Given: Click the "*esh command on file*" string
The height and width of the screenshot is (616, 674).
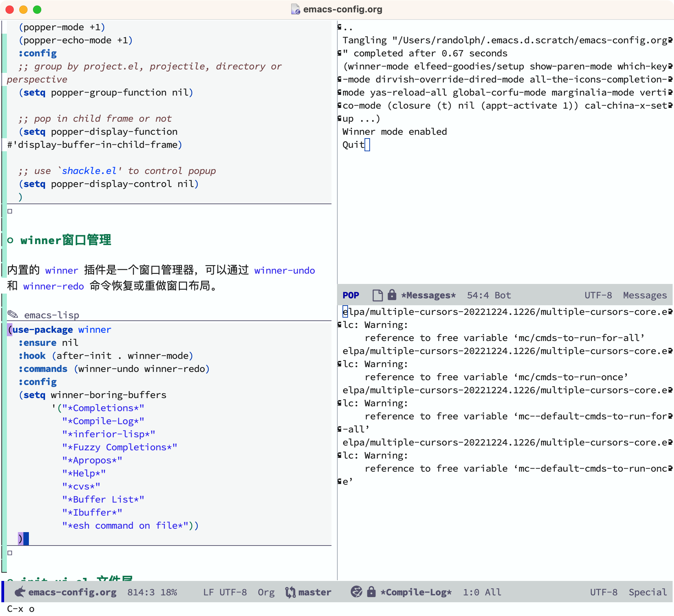Looking at the screenshot, I should click(x=125, y=526).
